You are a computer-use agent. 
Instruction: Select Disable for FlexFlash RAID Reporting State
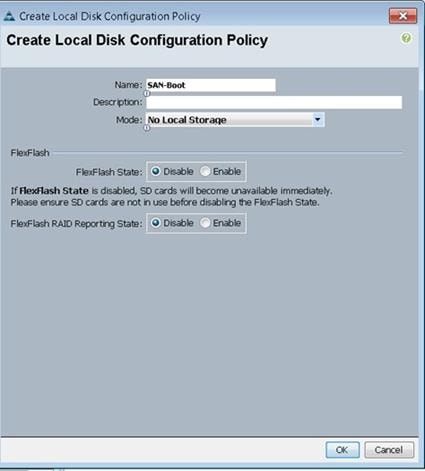pyautogui.click(x=155, y=223)
